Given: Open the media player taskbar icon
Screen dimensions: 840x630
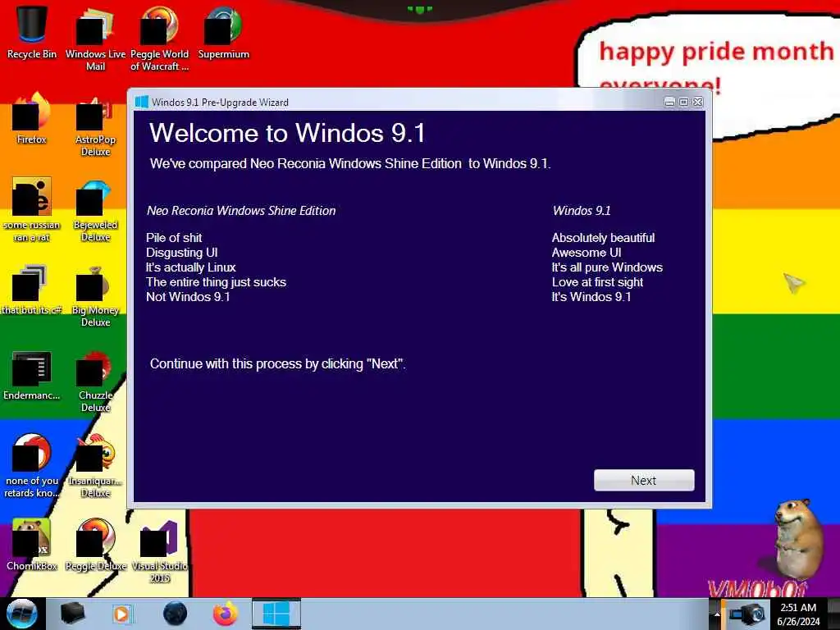Looking at the screenshot, I should [x=121, y=614].
